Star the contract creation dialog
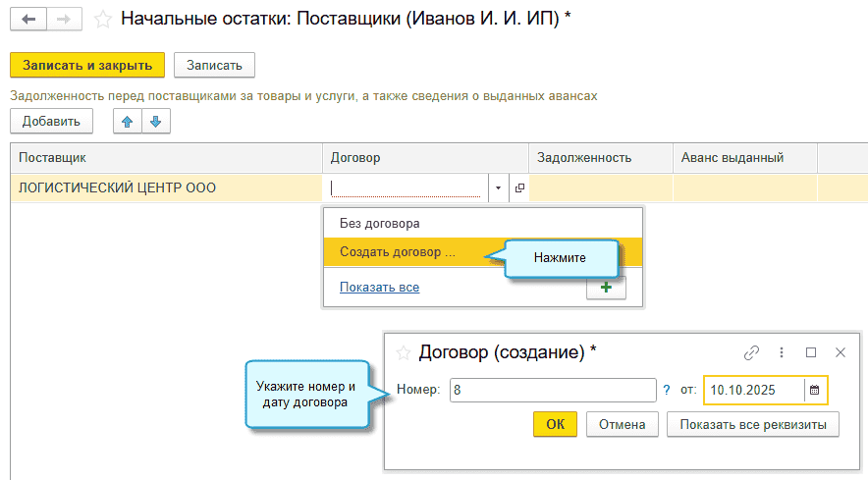The width and height of the screenshot is (868, 480). [402, 352]
